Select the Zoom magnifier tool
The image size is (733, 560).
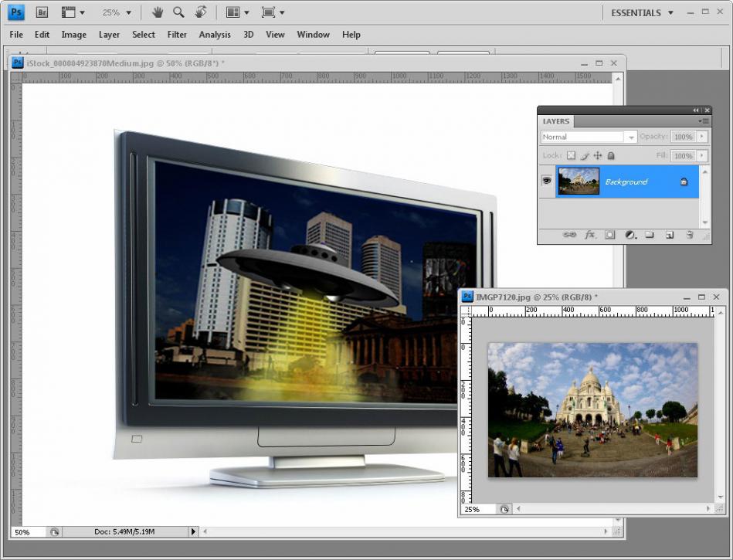pyautogui.click(x=178, y=12)
